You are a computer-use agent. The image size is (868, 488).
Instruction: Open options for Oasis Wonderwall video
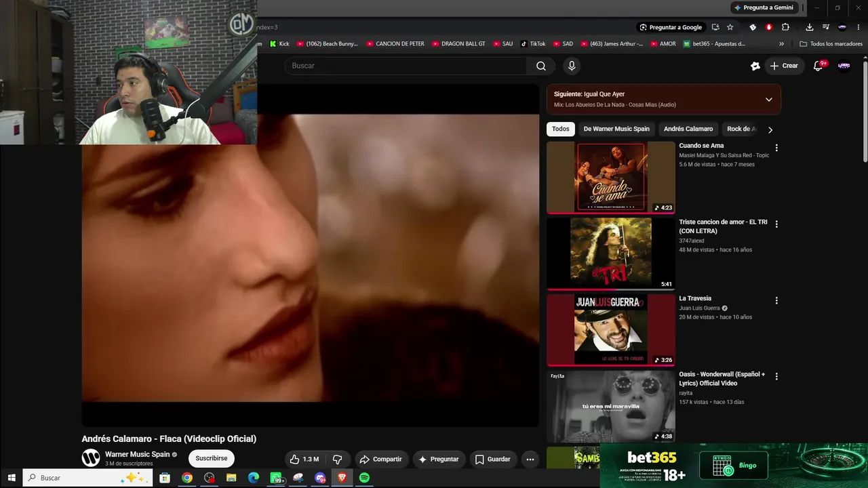776,376
